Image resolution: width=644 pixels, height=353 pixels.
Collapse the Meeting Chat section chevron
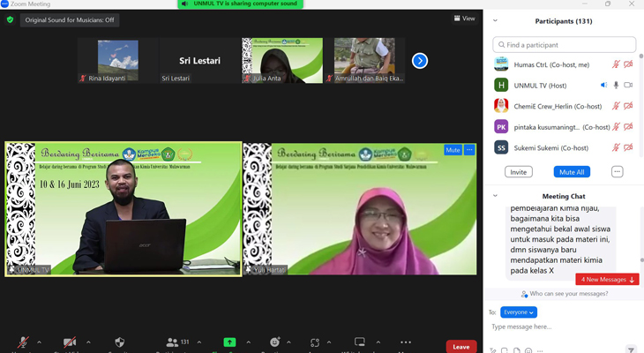(x=495, y=196)
